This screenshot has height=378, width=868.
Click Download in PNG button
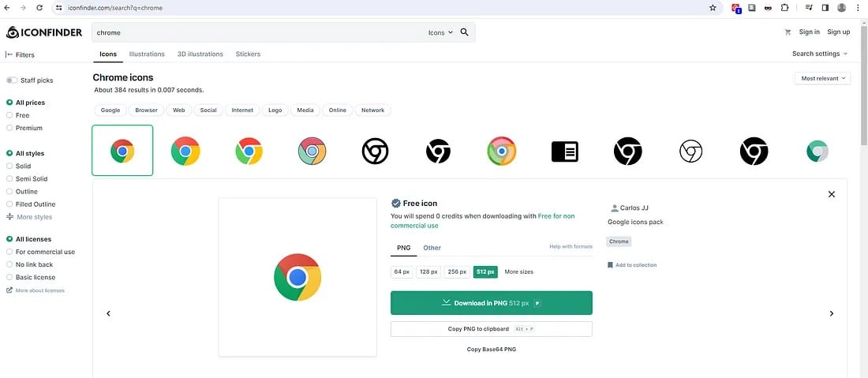[491, 303]
